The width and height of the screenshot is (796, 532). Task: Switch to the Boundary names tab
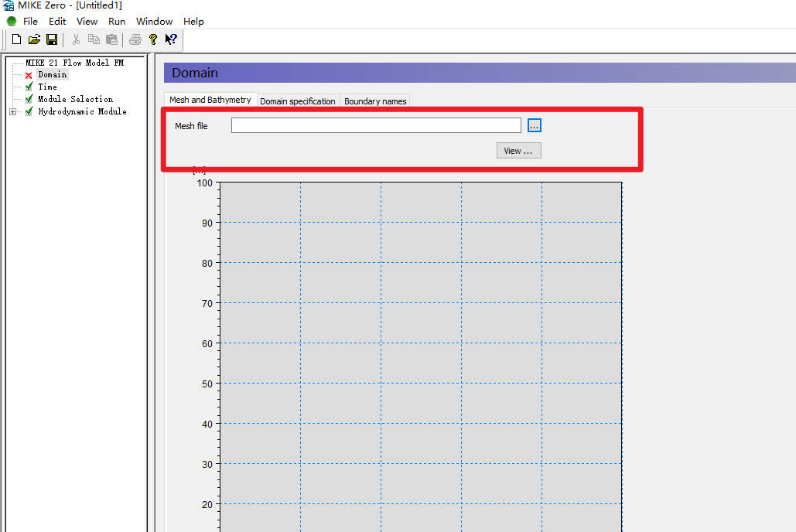374,101
